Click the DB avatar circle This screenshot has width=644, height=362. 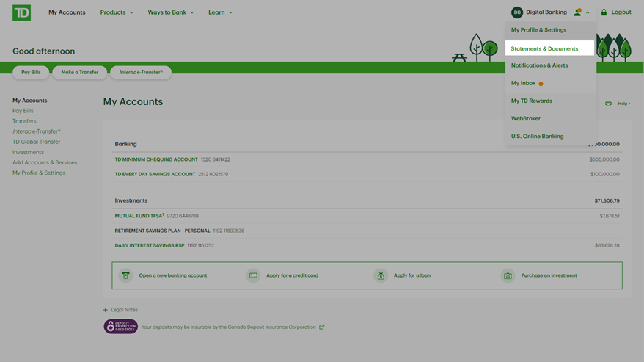(516, 12)
